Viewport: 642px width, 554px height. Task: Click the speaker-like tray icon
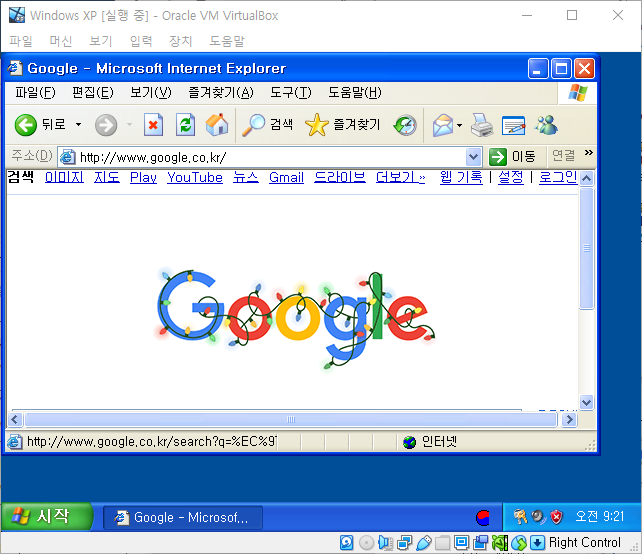538,517
